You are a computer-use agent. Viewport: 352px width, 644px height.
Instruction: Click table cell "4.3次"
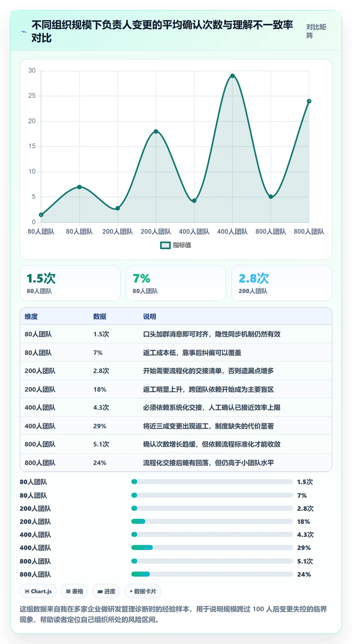[x=101, y=408]
